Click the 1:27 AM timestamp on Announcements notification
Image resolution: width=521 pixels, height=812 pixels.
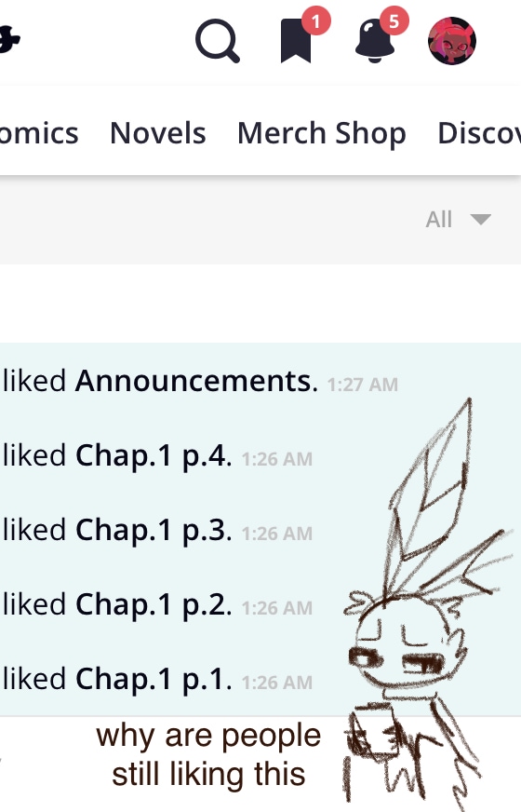click(x=363, y=385)
